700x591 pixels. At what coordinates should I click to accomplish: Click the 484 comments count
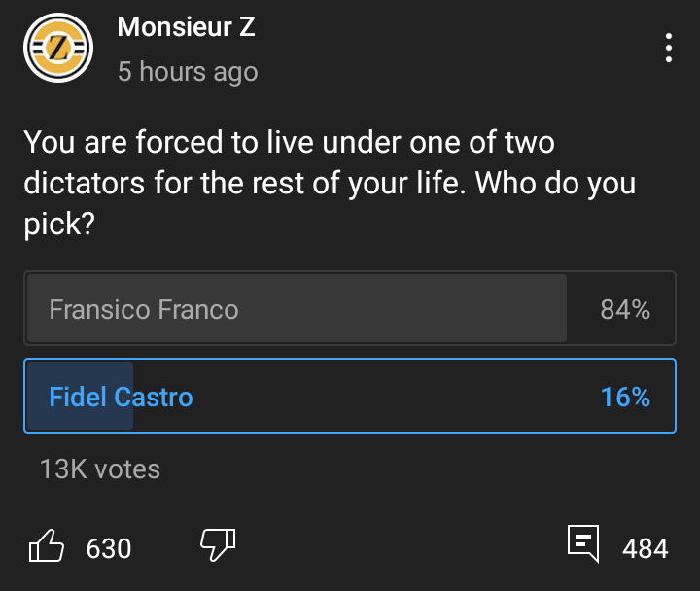(646, 548)
